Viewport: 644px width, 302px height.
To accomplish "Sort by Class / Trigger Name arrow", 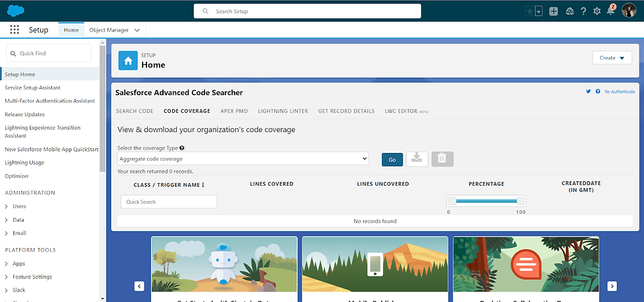I will tap(203, 185).
